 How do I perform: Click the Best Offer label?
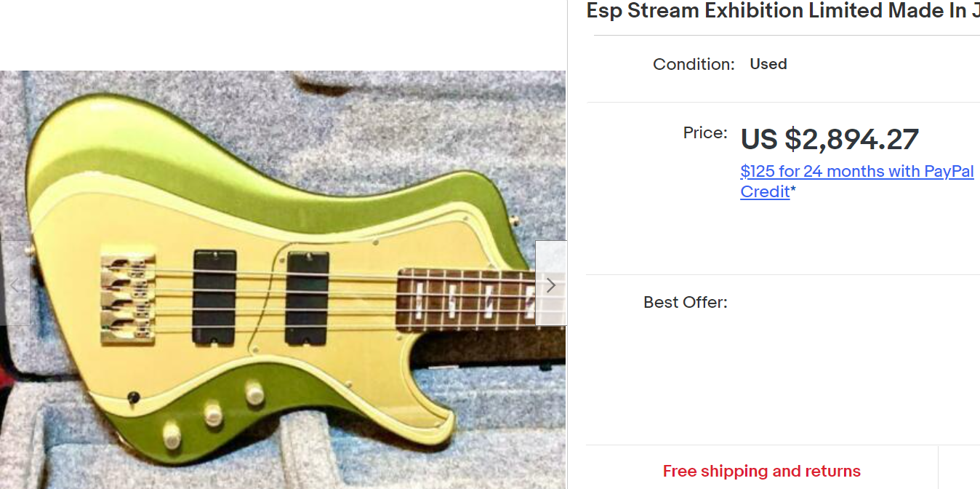coord(686,302)
